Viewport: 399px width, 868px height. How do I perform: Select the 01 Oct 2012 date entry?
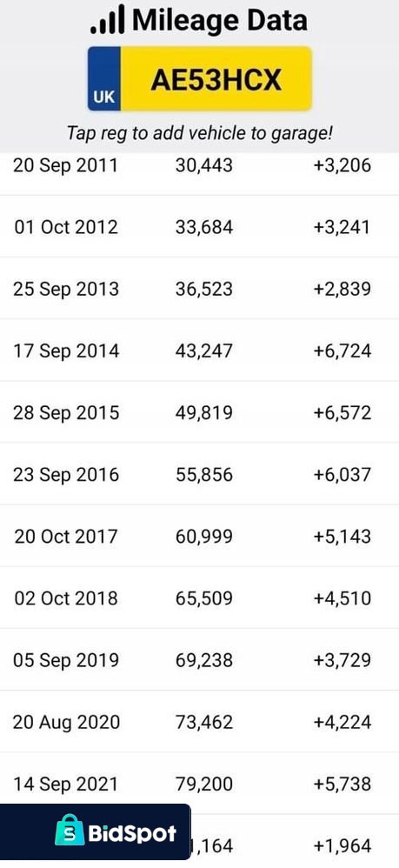pos(66,228)
